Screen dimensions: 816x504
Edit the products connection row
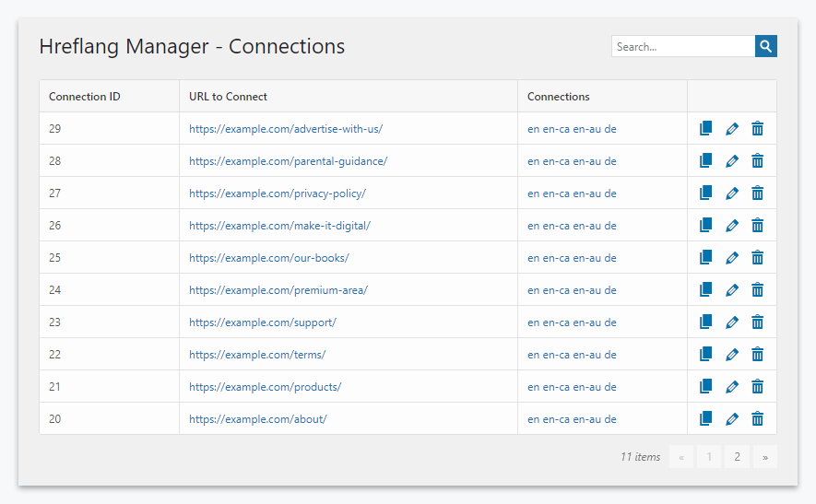[x=732, y=387]
